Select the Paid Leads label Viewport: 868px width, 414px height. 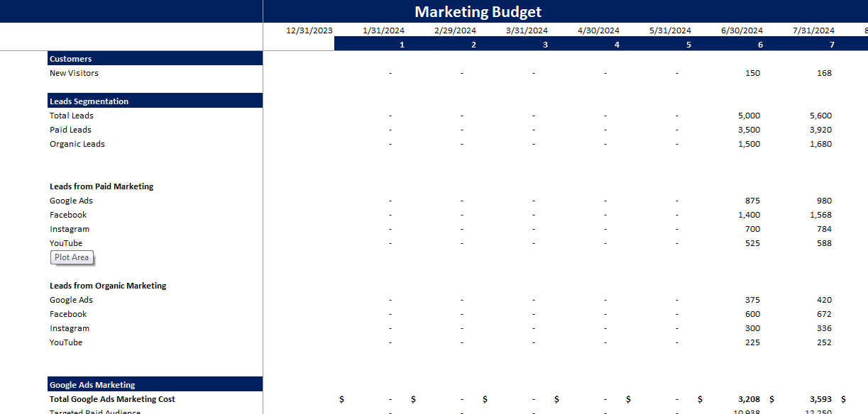tap(70, 129)
